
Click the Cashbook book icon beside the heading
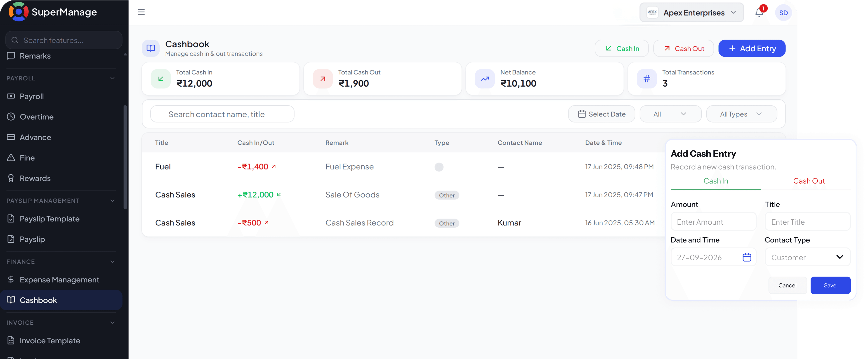tap(151, 48)
